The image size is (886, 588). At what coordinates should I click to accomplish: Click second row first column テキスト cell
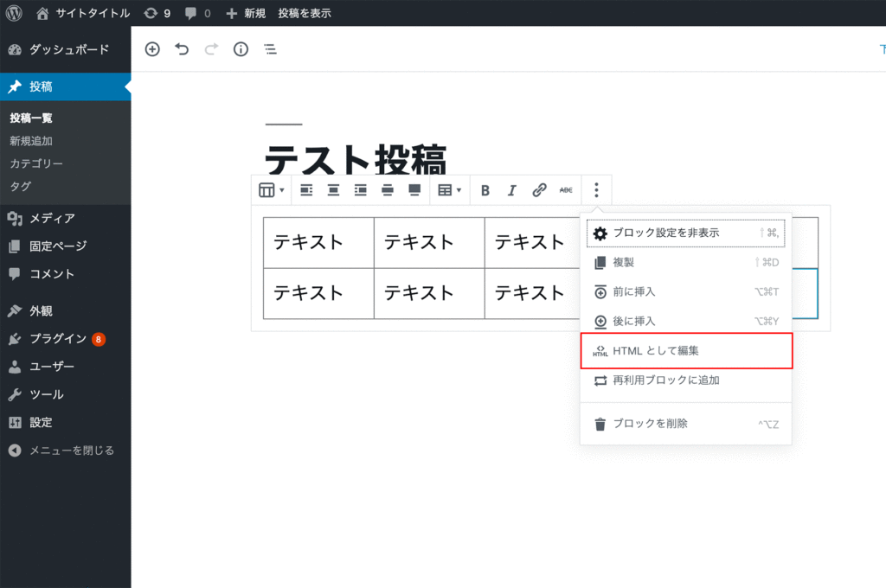[x=318, y=294]
